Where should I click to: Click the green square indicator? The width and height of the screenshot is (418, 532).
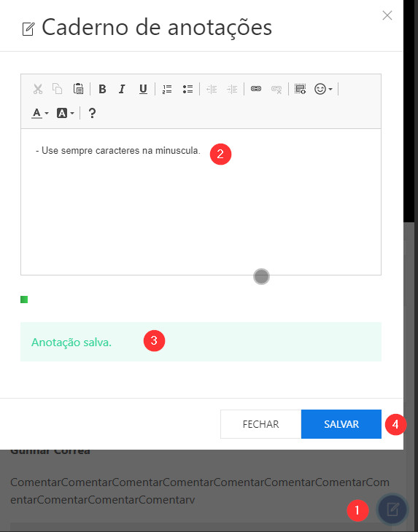(24, 300)
